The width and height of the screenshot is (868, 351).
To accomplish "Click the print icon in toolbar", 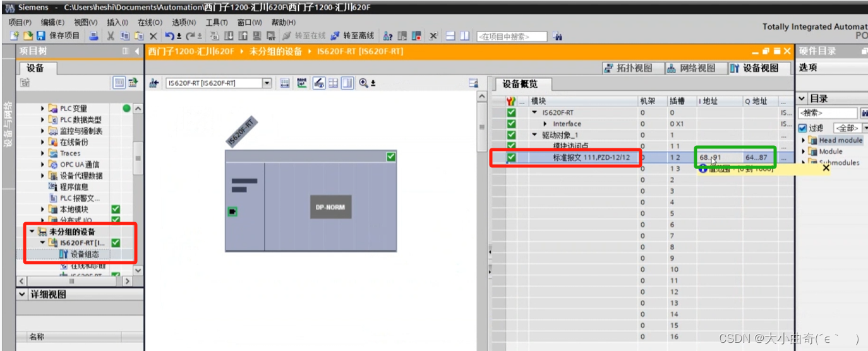I will (x=93, y=36).
